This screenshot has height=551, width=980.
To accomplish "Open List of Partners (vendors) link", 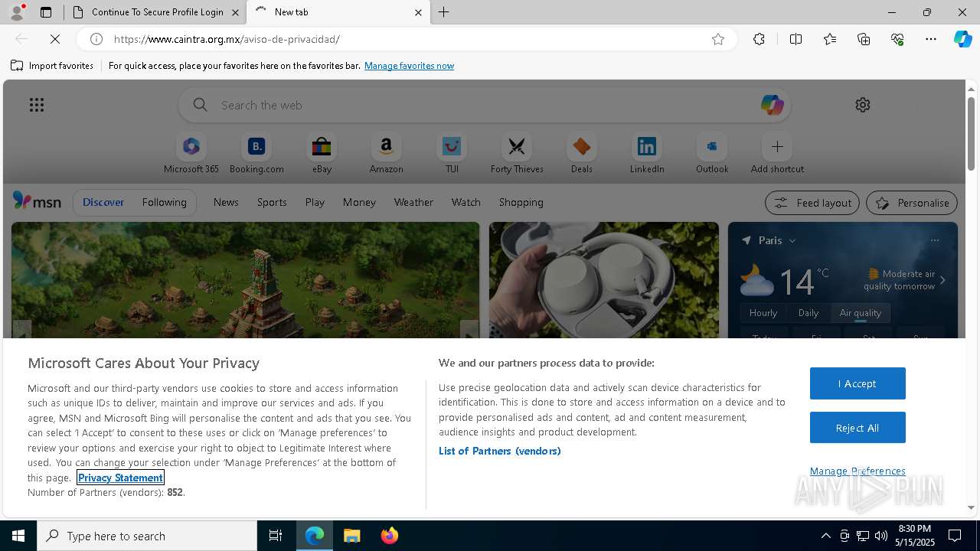I will tap(499, 451).
